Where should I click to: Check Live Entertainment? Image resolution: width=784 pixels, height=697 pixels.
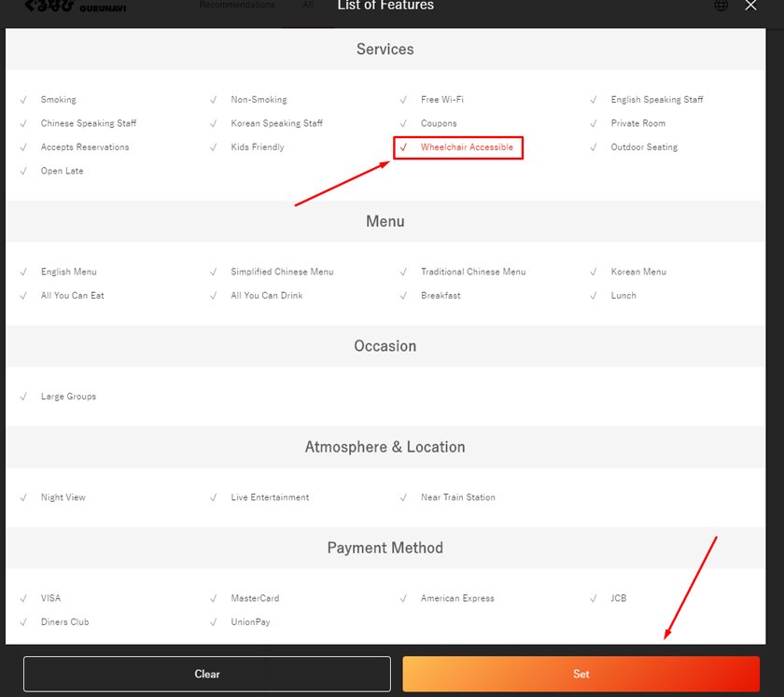pyautogui.click(x=259, y=497)
